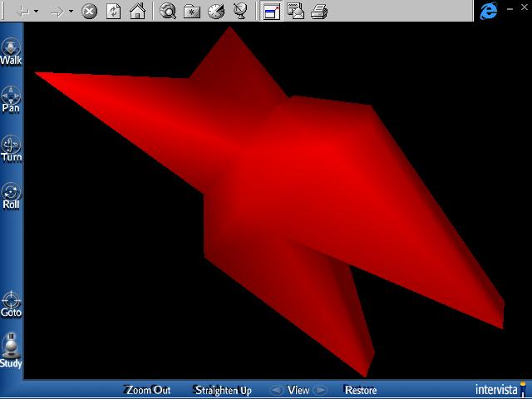The width and height of the screenshot is (532, 399).
Task: Select the Walk navigation mode
Action: 11,52
